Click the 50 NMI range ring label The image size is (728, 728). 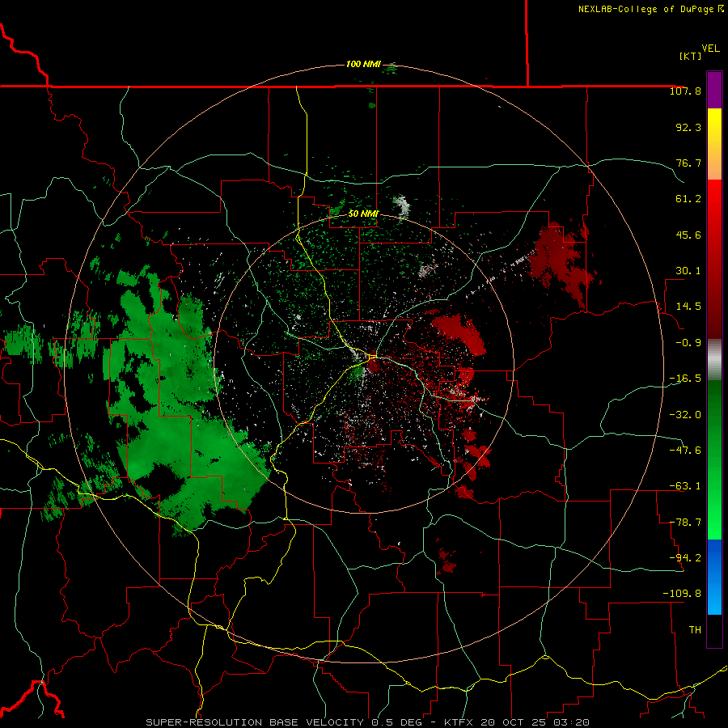(363, 214)
